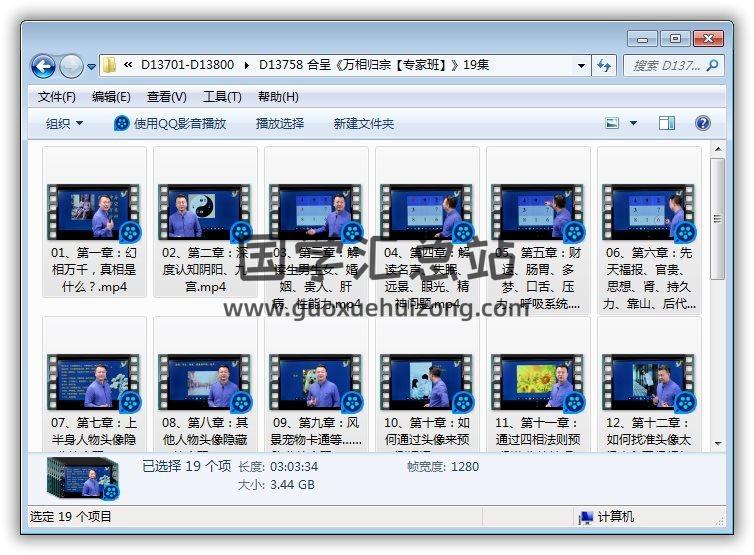Select video thumbnail 02、第二章
Screen dimensions: 754x555
(205, 212)
